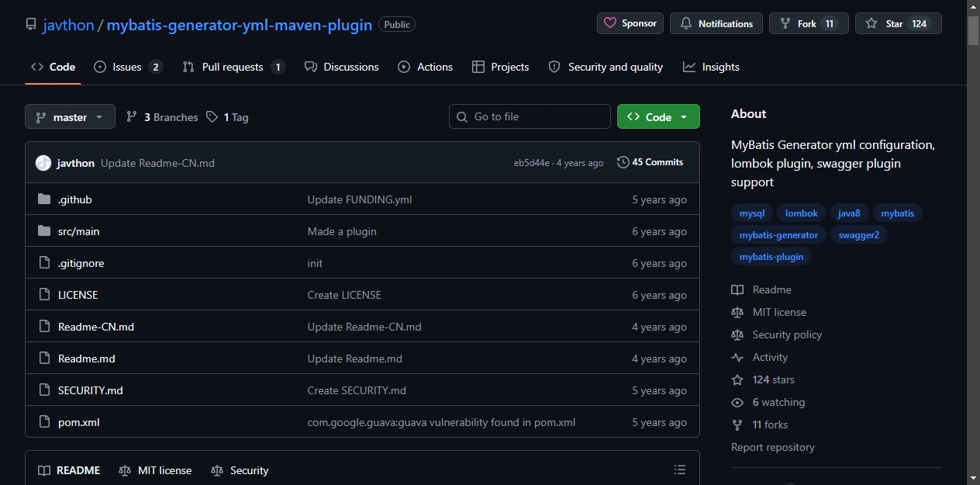The height and width of the screenshot is (485, 980).
Task: Click the Report repository link
Action: 773,447
